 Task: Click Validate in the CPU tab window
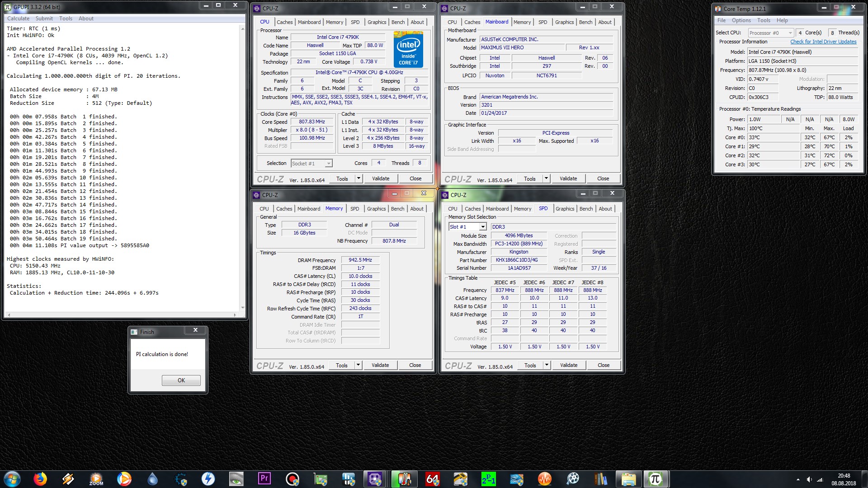(381, 178)
